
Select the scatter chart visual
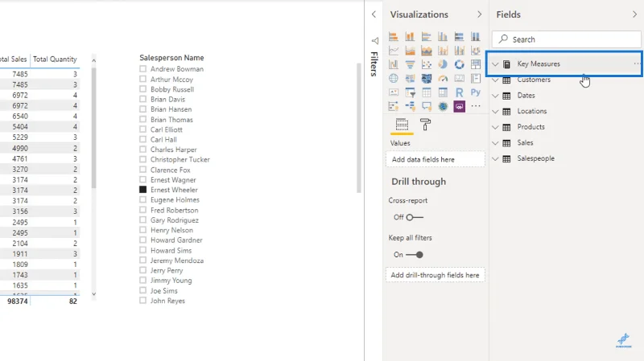[427, 64]
